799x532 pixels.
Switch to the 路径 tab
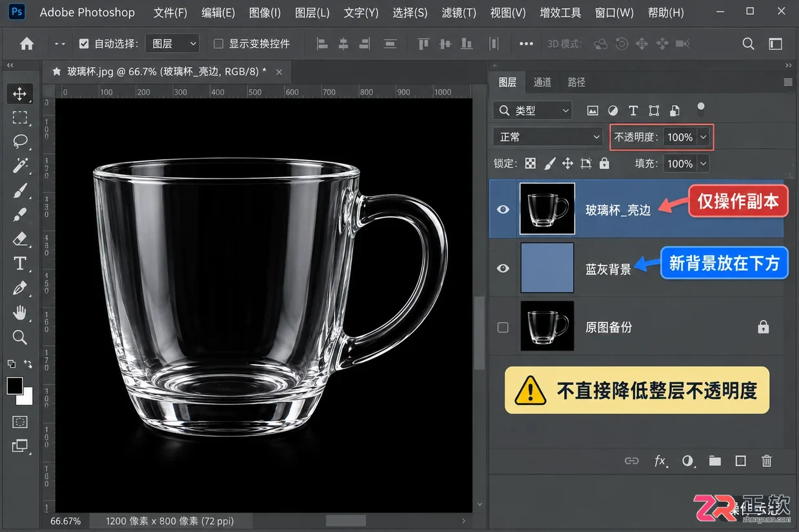(x=576, y=82)
